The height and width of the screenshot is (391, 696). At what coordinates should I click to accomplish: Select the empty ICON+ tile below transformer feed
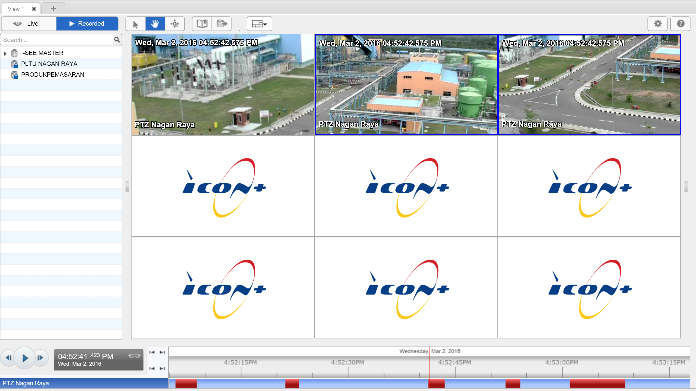[x=223, y=186]
